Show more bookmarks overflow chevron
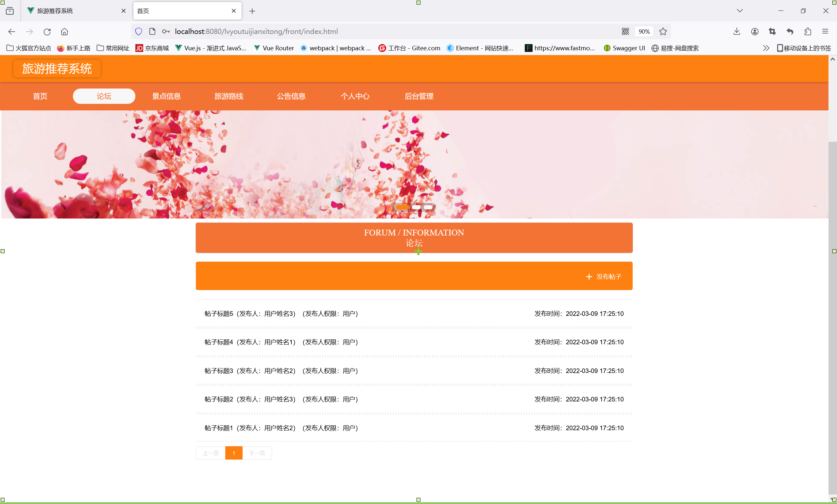This screenshot has height=504, width=837. pos(766,48)
